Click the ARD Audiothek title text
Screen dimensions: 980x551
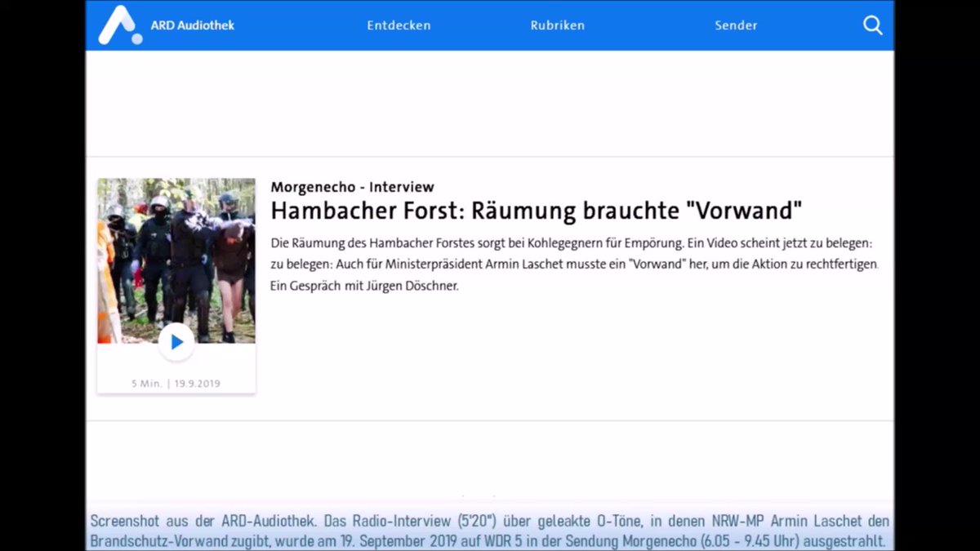pyautogui.click(x=193, y=25)
